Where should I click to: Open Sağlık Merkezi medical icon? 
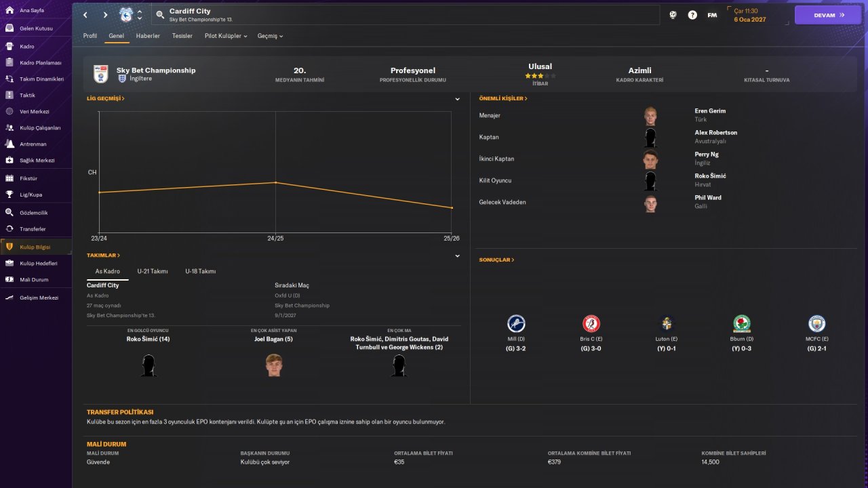point(9,160)
